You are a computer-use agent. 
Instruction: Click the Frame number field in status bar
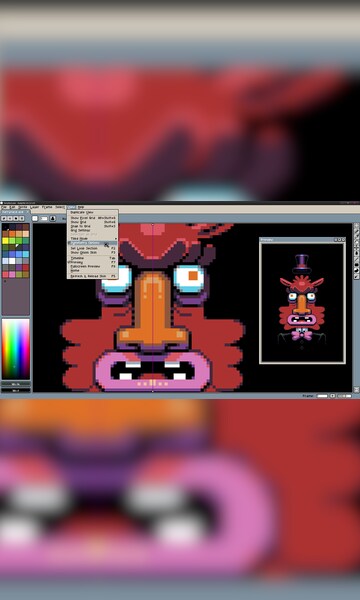tap(322, 396)
